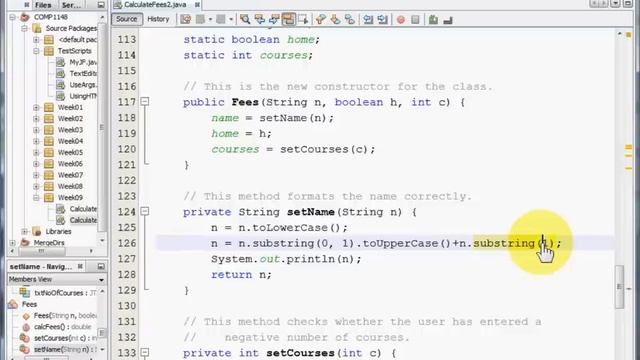This screenshot has width=640, height=360.
Task: Expand the Week03 package
Action: pyautogui.click(x=36, y=130)
